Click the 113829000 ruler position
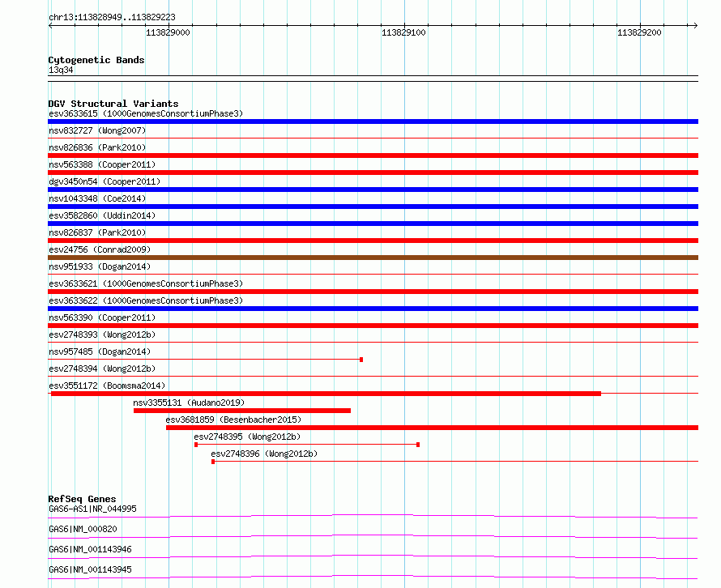The width and height of the screenshot is (721, 588). pyautogui.click(x=168, y=32)
